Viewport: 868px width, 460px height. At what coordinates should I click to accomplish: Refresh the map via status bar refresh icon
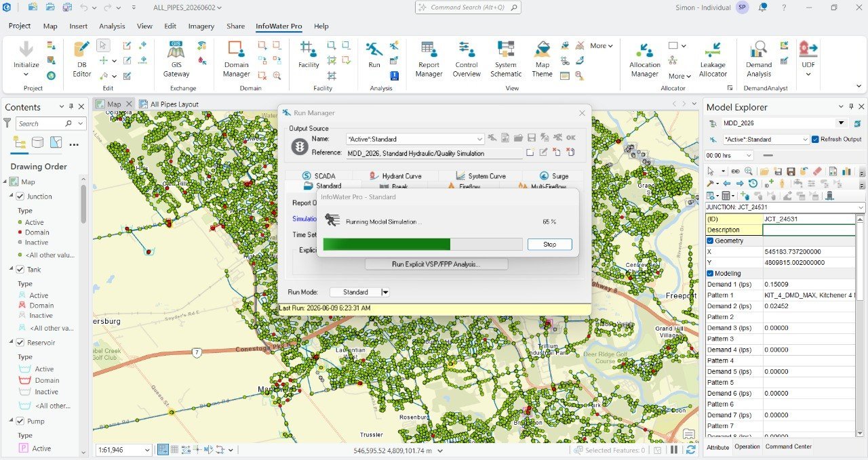pos(691,450)
